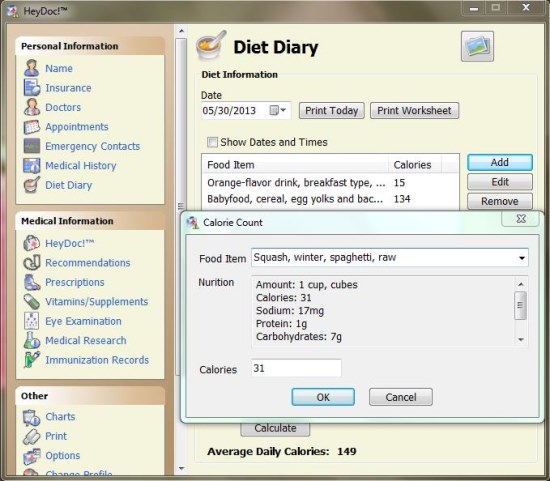Click the Doctors person icon
This screenshot has height=481, width=550.
[32, 107]
